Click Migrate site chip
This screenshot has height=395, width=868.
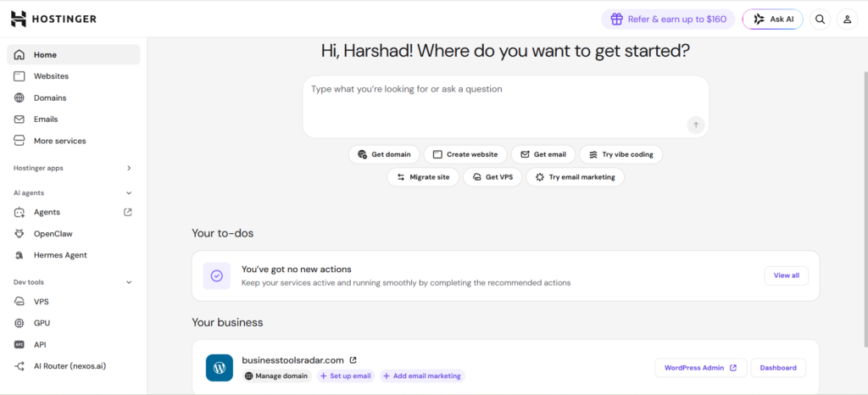pos(423,177)
